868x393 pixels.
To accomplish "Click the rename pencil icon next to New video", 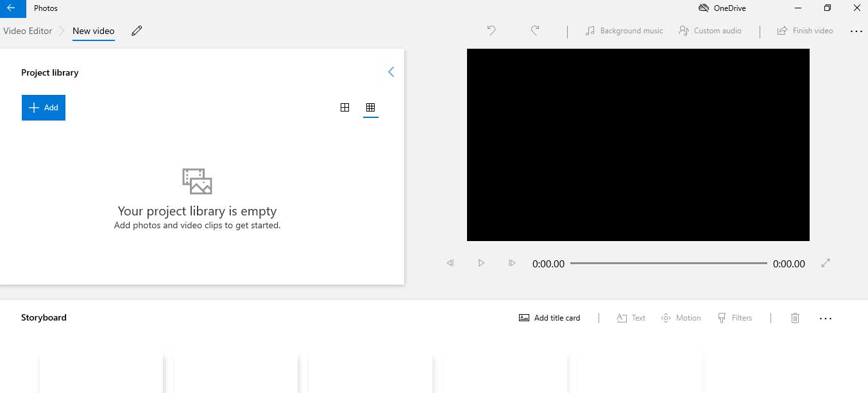I will pos(137,30).
